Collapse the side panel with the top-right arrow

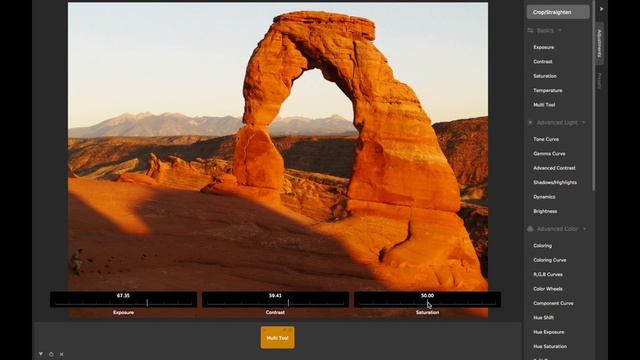602,9
